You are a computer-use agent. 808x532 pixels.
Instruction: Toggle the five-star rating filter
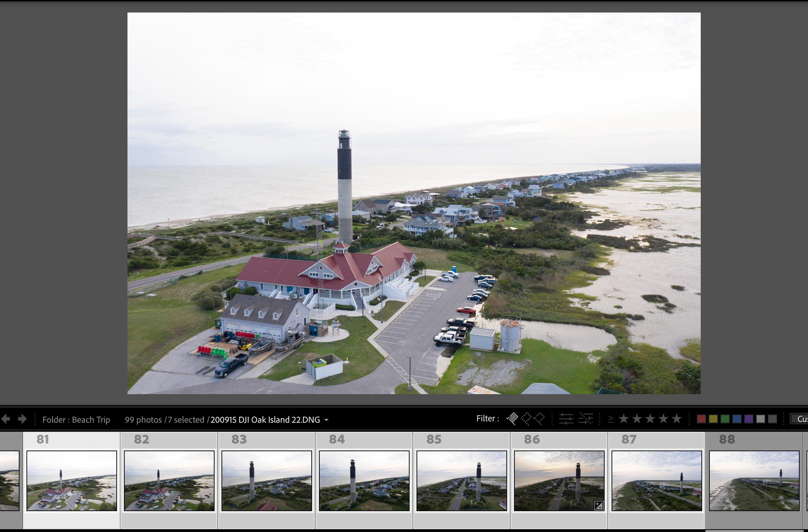(x=677, y=419)
